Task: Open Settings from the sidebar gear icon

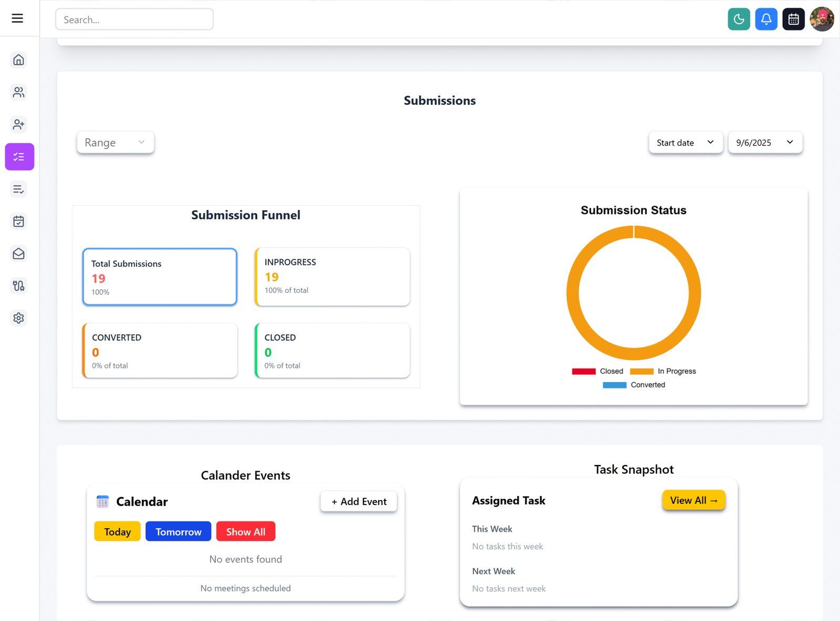Action: 19,318
